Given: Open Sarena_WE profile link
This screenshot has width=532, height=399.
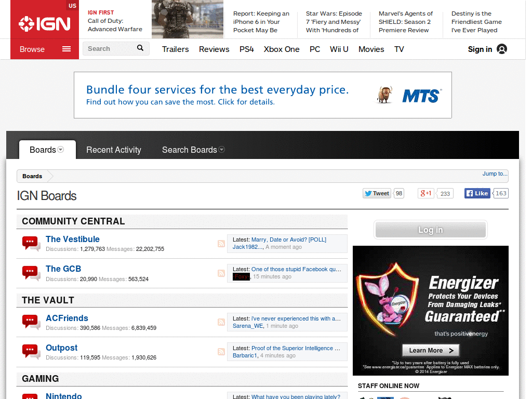Looking at the screenshot, I should click(248, 326).
